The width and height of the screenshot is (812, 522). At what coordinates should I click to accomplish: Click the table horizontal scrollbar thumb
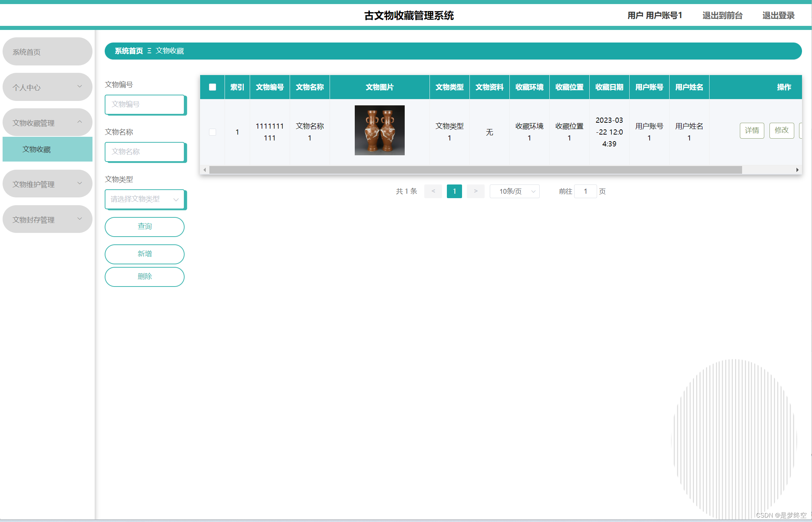pyautogui.click(x=475, y=170)
